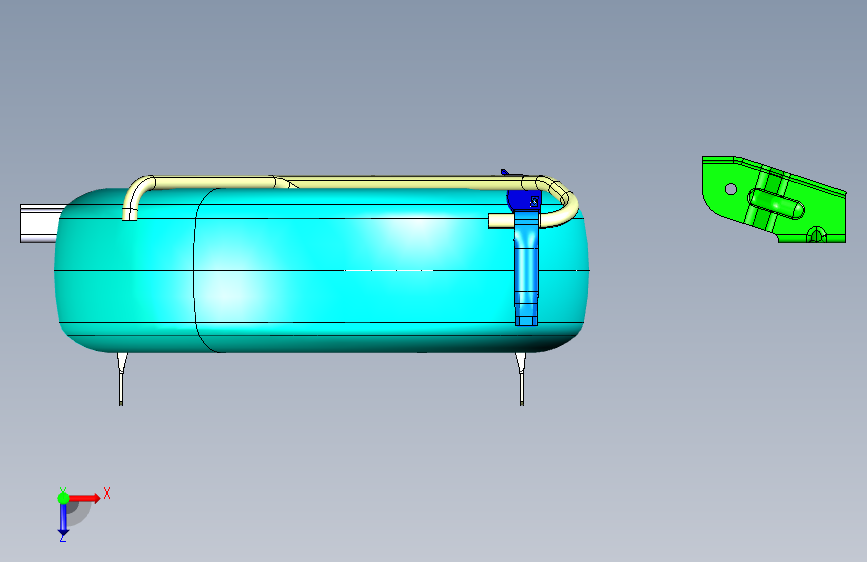Click the green Y axis dot of triad
Screen dimensions: 867x562
(x=63, y=498)
